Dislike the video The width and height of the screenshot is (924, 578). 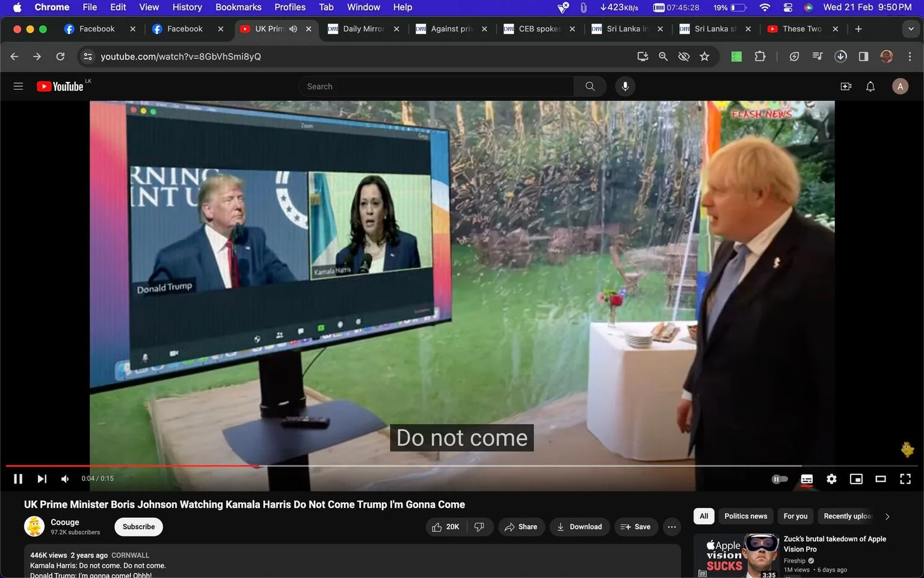pos(479,527)
